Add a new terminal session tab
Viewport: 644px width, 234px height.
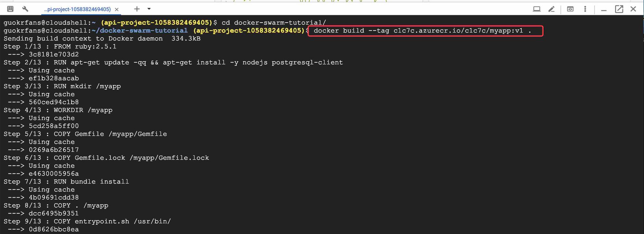(137, 9)
